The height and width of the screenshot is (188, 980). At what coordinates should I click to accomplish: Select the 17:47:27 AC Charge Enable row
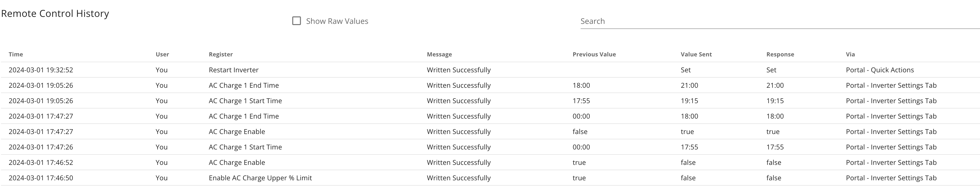tap(490, 132)
